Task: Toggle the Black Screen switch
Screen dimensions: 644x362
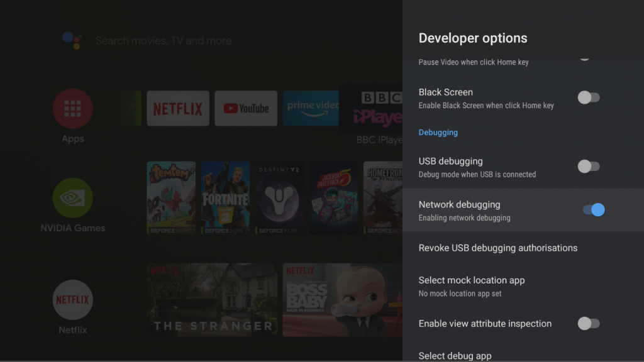Action: [x=589, y=97]
